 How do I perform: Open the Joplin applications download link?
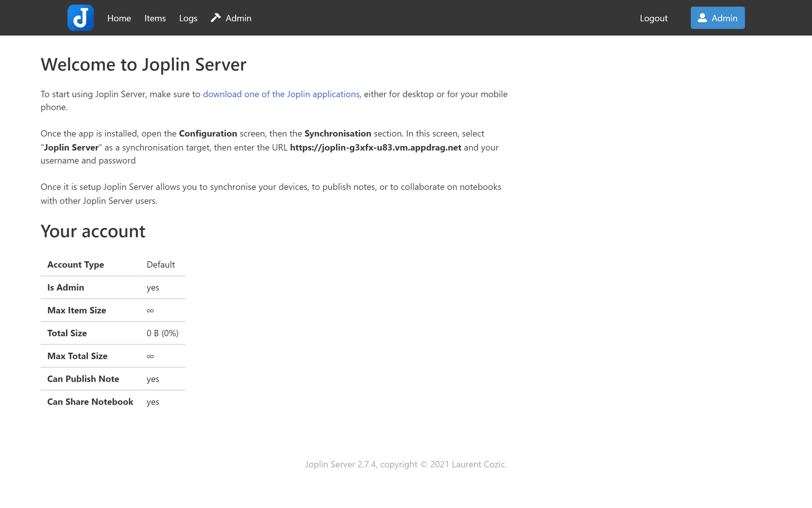tap(281, 94)
